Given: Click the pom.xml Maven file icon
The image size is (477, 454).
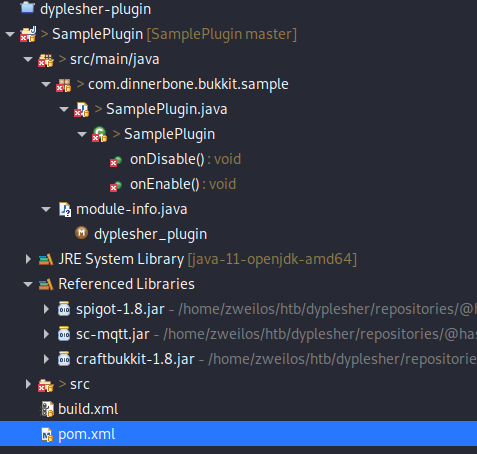Looking at the screenshot, I should click(x=47, y=434).
